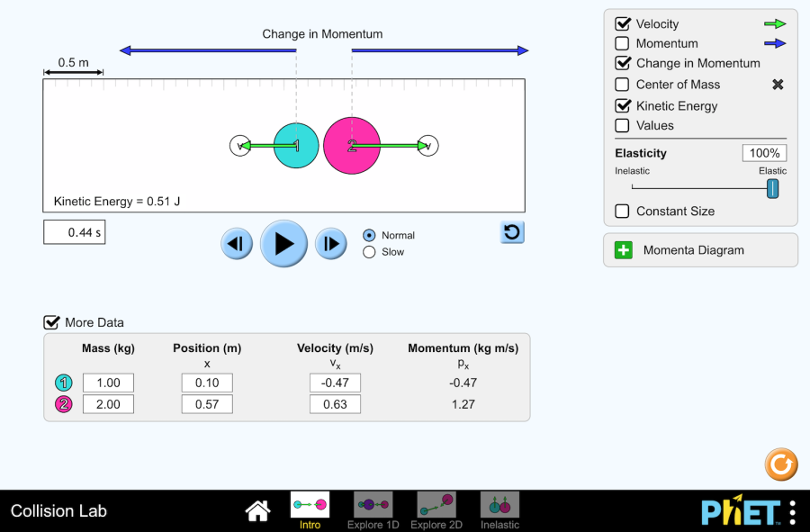Viewport: 810px width, 532px height.
Task: Click the blue restart ball positions icon
Action: coord(512,232)
